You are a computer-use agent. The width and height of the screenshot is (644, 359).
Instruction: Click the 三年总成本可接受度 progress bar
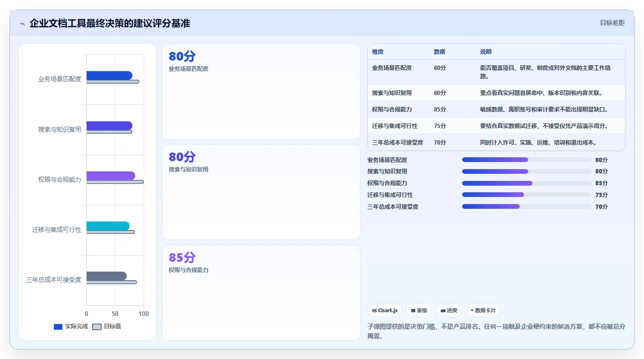[x=526, y=206]
